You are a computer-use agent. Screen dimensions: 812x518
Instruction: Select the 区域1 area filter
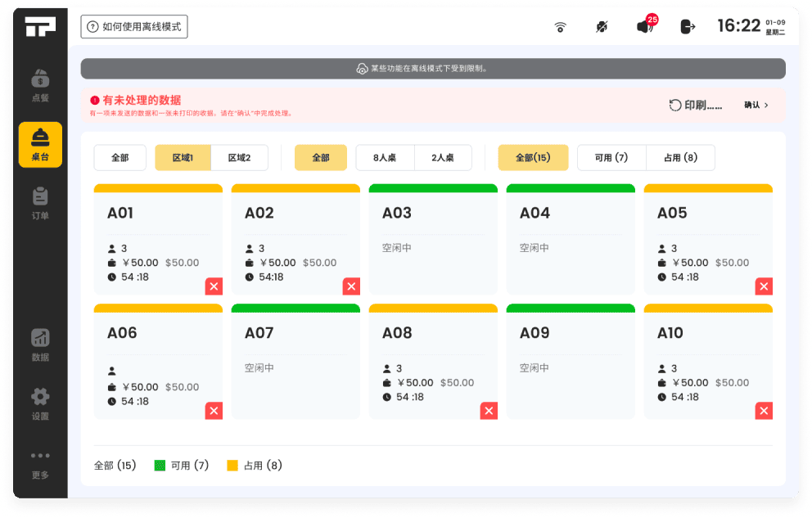183,158
